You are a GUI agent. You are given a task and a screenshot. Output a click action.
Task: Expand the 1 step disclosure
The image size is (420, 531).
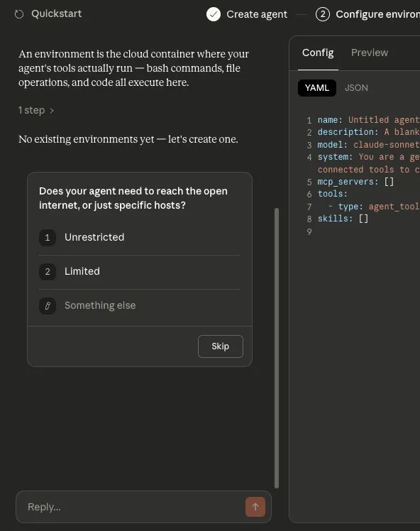(x=36, y=110)
